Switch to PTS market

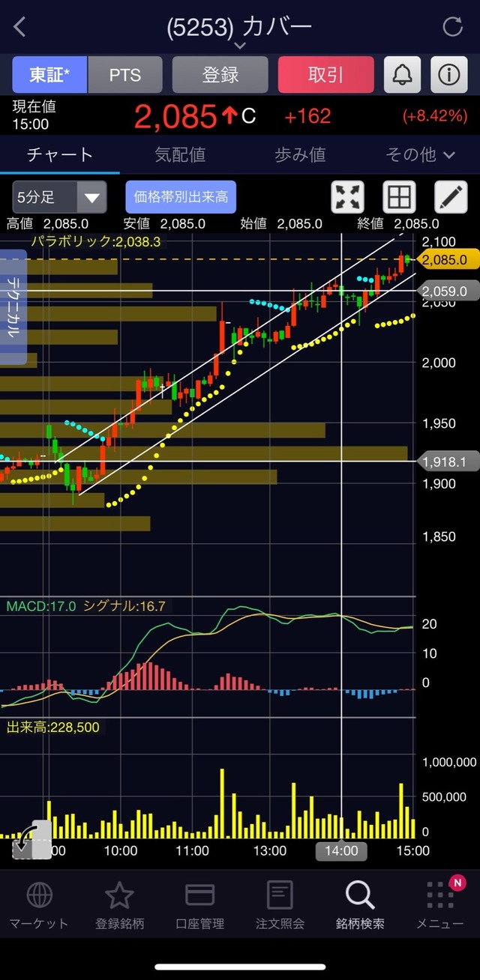[125, 74]
